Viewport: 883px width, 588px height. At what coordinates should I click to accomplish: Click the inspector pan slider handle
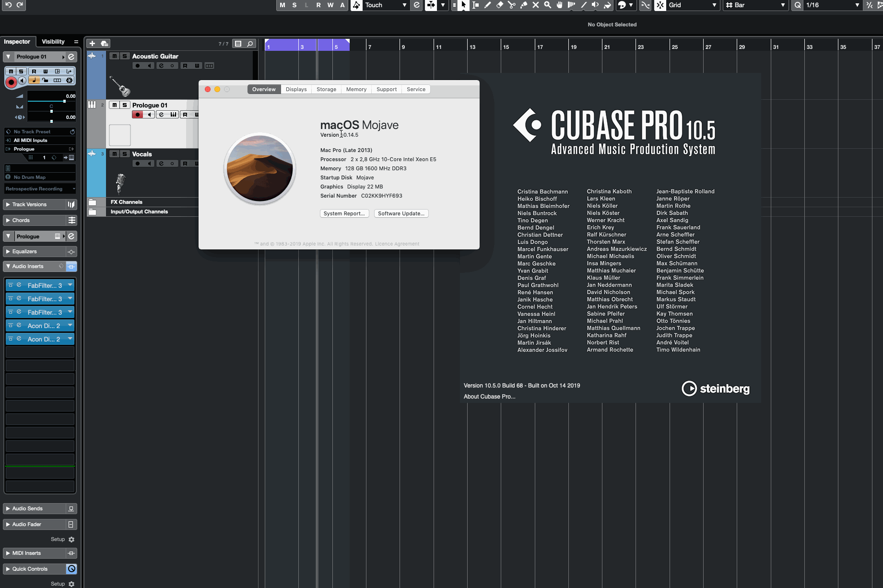(x=51, y=111)
